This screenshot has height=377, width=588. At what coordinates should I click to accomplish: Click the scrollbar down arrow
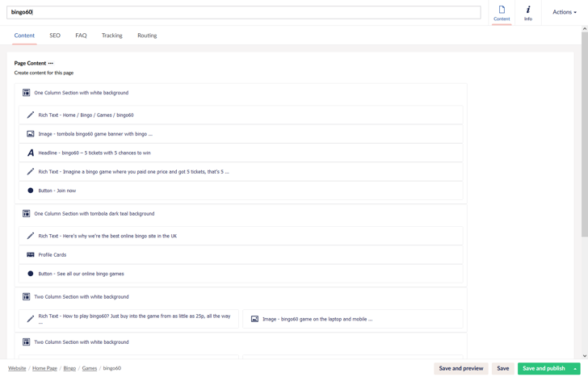click(x=585, y=356)
